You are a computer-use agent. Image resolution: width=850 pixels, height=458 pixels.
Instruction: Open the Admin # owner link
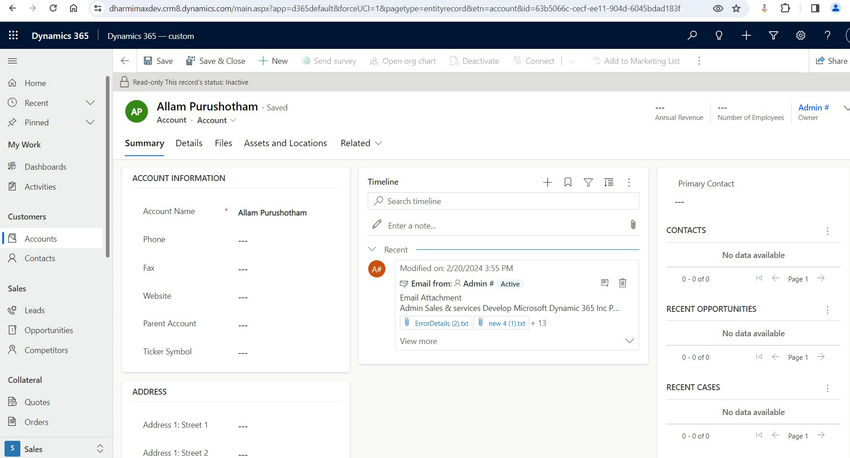pyautogui.click(x=813, y=107)
